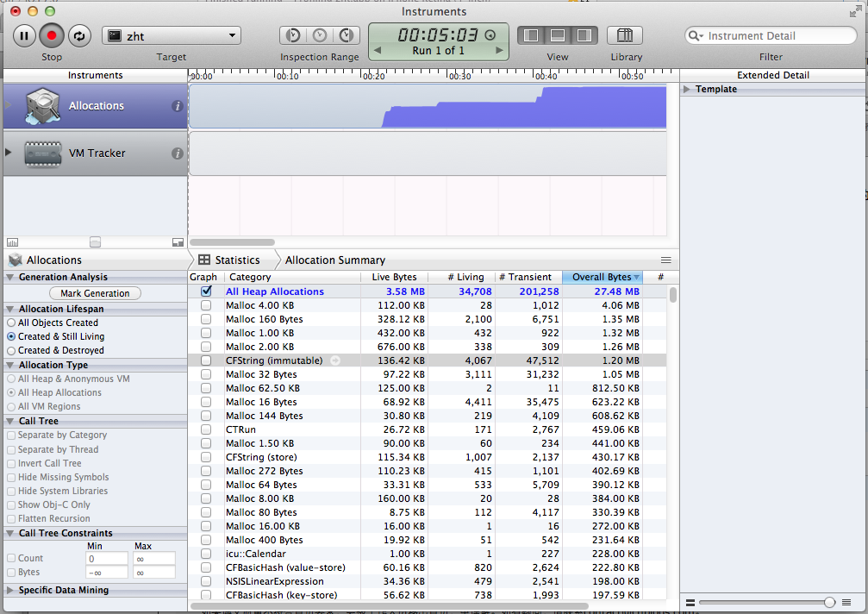Enter full screen with the top-right arrows icon

tap(855, 11)
